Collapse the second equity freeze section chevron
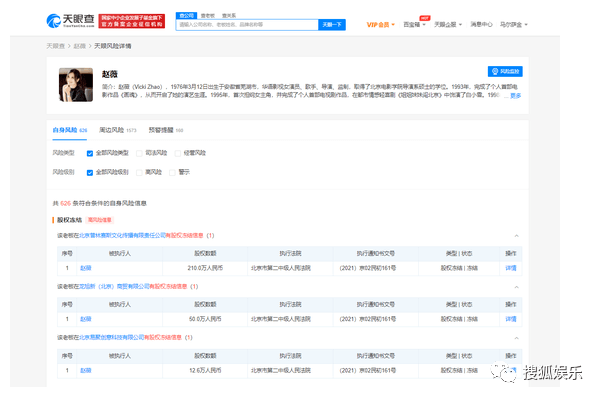The image size is (602, 400). point(516,287)
